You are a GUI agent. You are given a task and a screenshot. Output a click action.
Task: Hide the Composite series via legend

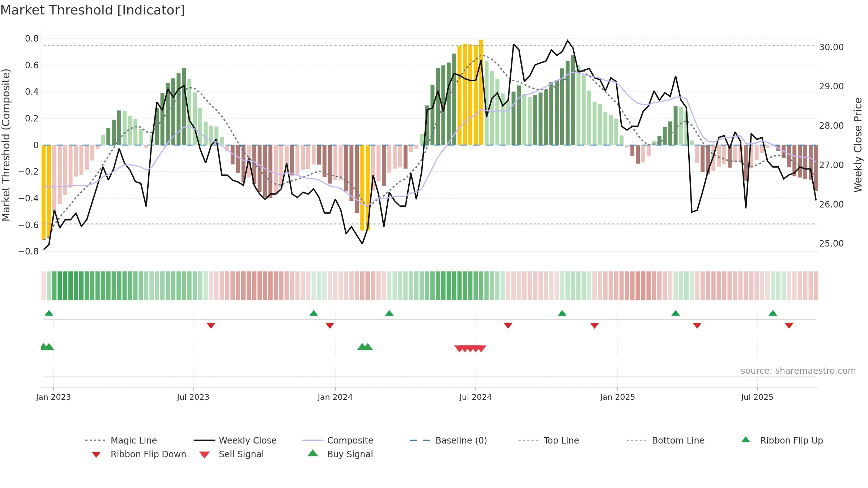(337, 440)
